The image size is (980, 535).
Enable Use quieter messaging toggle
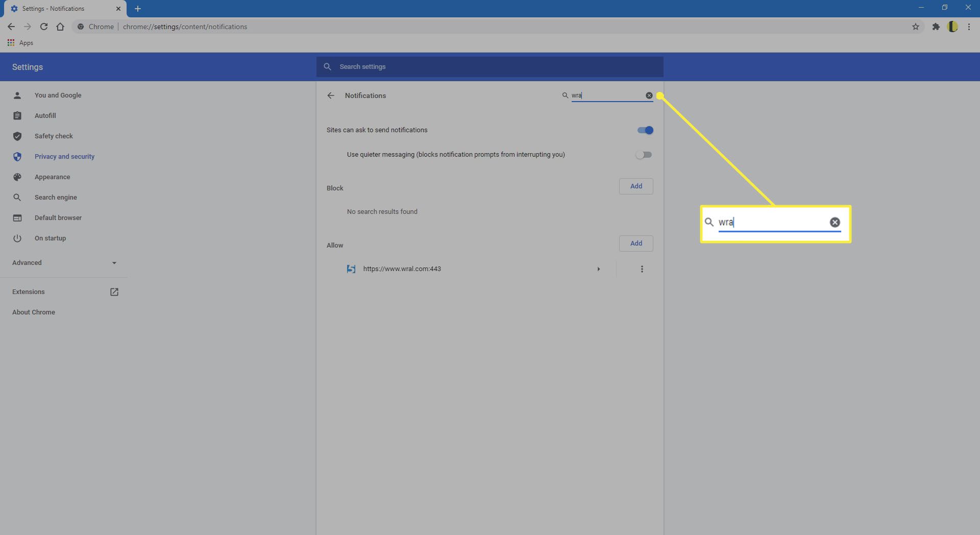pyautogui.click(x=644, y=155)
